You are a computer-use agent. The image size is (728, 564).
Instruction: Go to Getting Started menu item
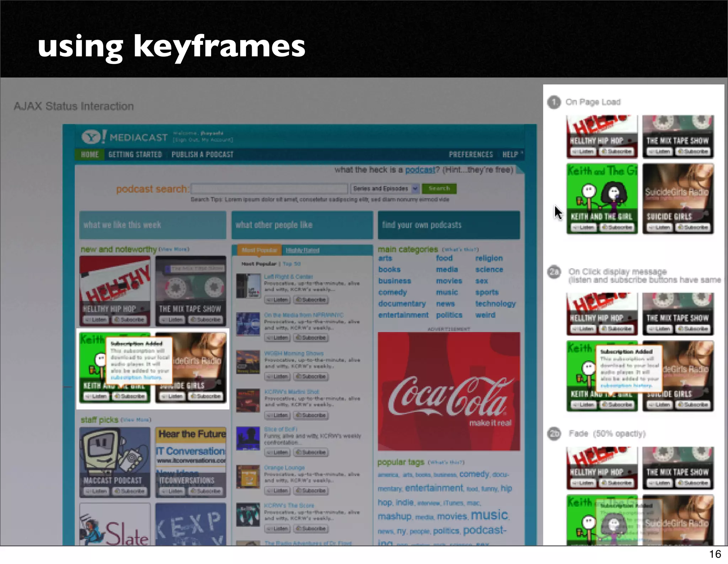point(135,155)
